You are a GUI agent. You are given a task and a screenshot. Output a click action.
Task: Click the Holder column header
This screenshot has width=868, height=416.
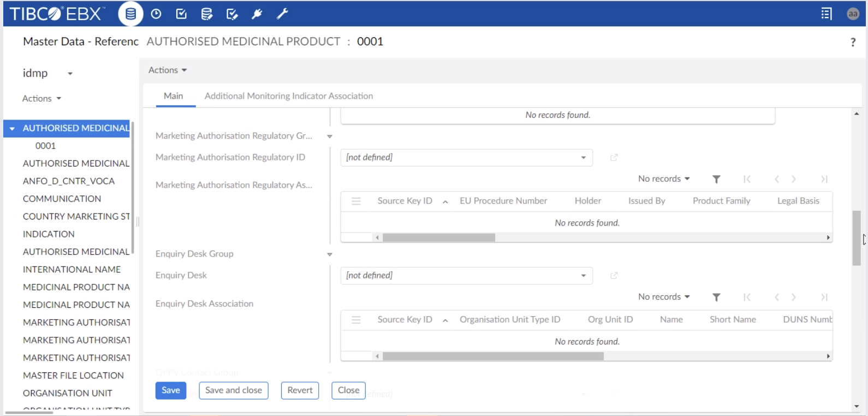click(588, 201)
